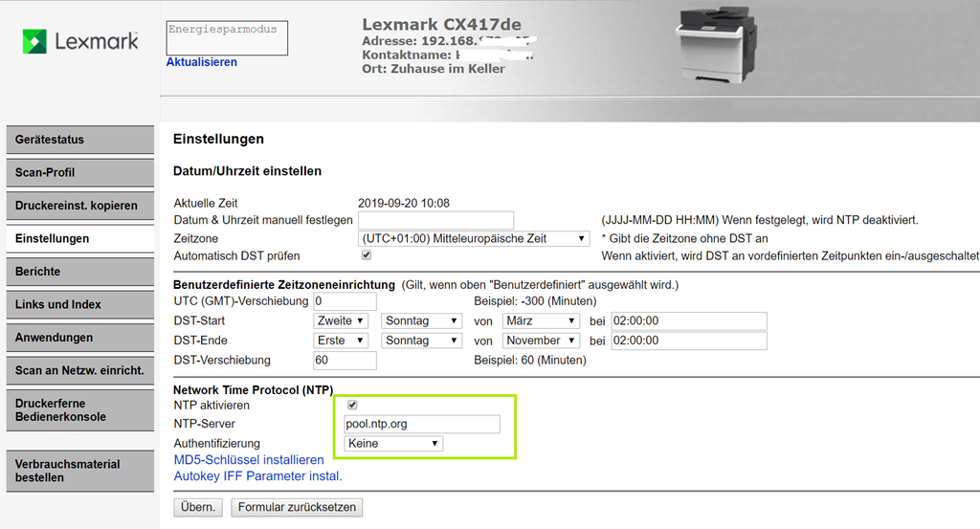Screen dimensions: 980x529
Task: Select the DST-Start month dropdown showing März
Action: (541, 321)
